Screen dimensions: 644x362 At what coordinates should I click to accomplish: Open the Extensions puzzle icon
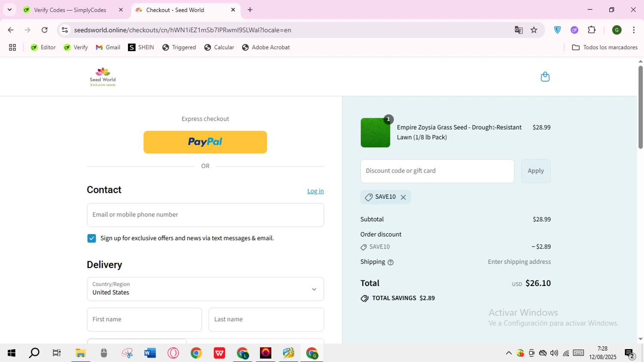(x=592, y=30)
